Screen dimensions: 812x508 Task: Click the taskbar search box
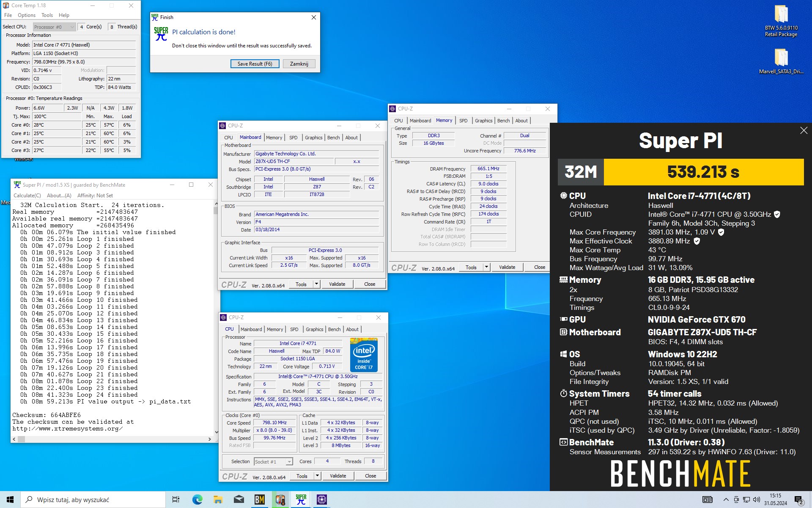tap(93, 500)
